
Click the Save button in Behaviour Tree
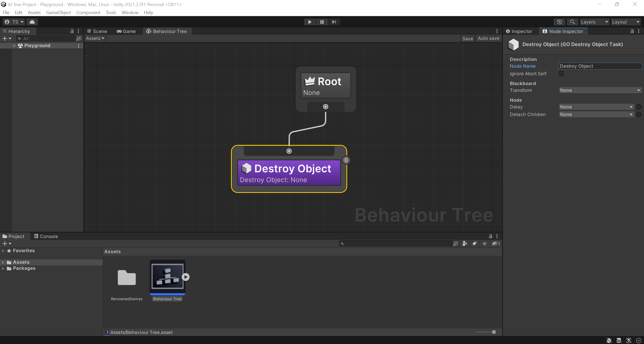click(467, 39)
